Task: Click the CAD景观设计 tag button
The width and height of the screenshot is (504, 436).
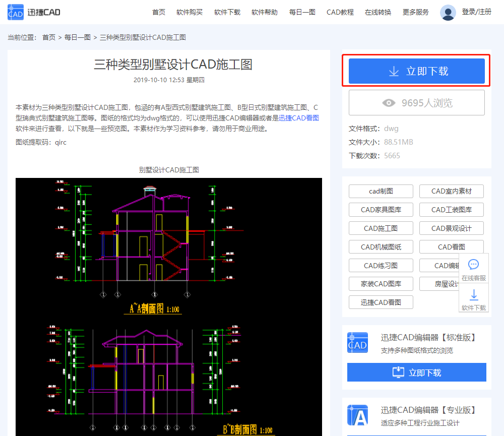Action: click(451, 228)
